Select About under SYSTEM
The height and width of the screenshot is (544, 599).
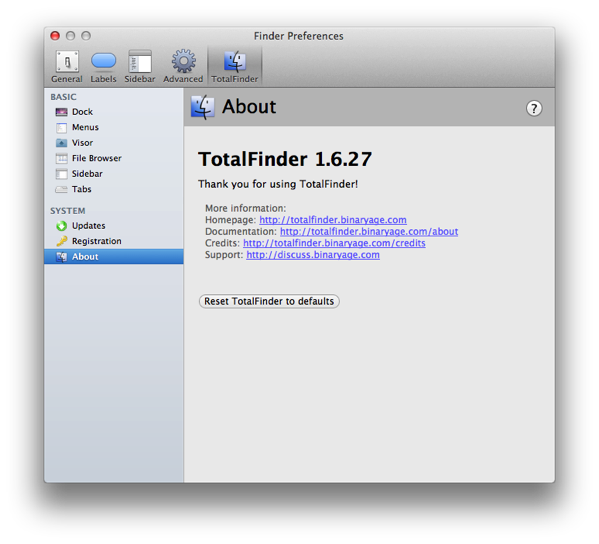(x=114, y=257)
